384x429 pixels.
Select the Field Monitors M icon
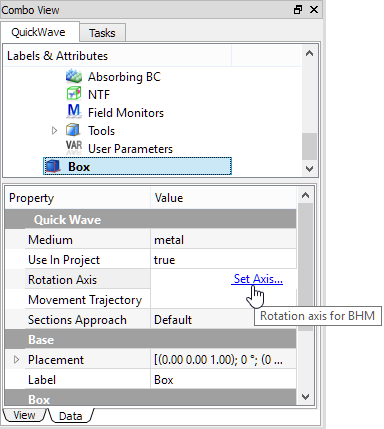pos(74,112)
